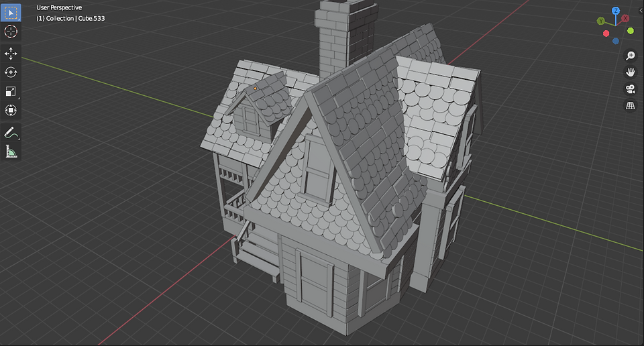Activate the Annotate pencil tool
Viewport: 644px width, 346px height.
point(11,133)
